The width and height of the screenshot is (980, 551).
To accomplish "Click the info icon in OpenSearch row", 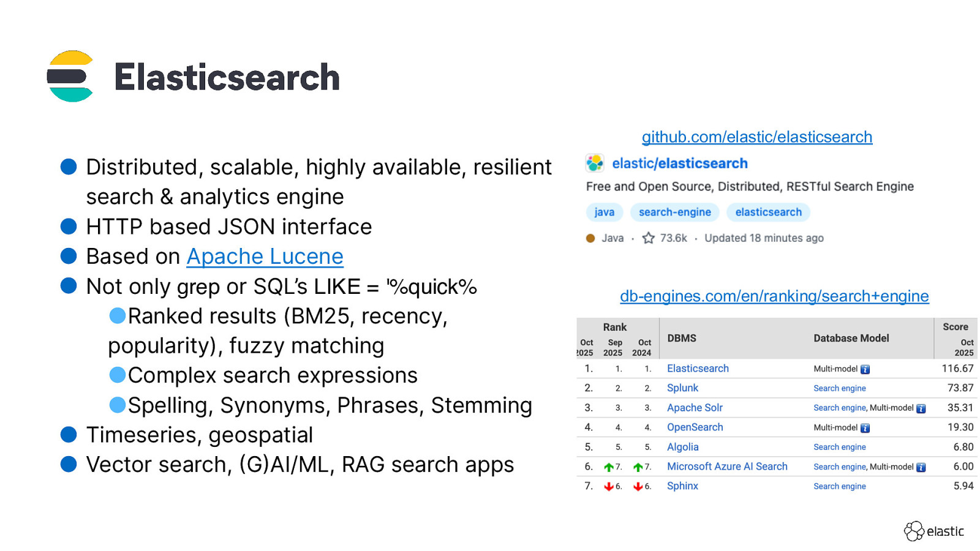I will coord(865,428).
